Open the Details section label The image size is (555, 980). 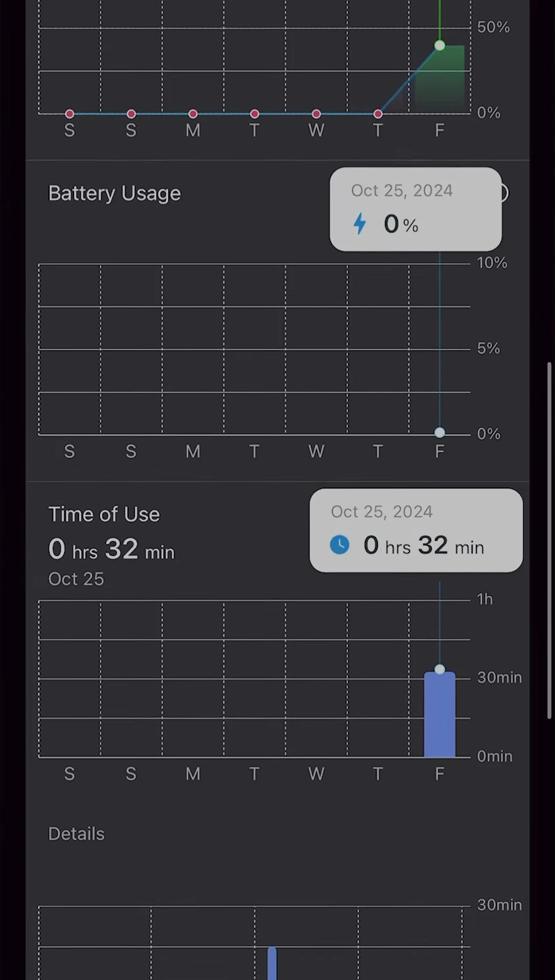(x=76, y=834)
